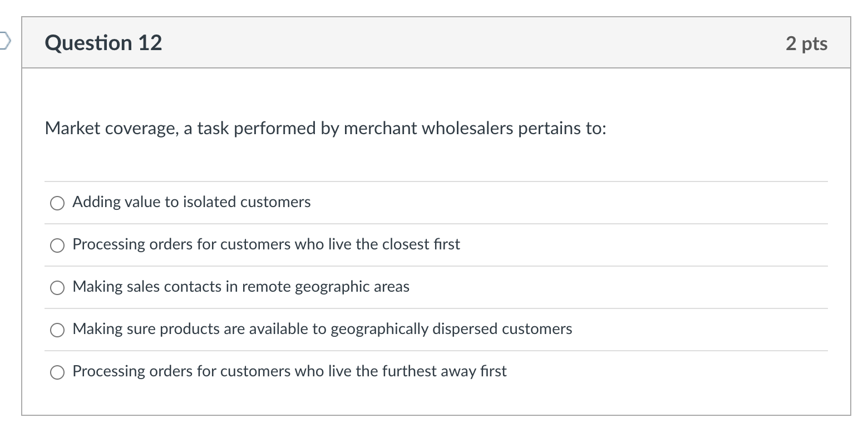Image resolution: width=868 pixels, height=432 pixels.
Task: Click the last answer option text
Action: [x=289, y=371]
